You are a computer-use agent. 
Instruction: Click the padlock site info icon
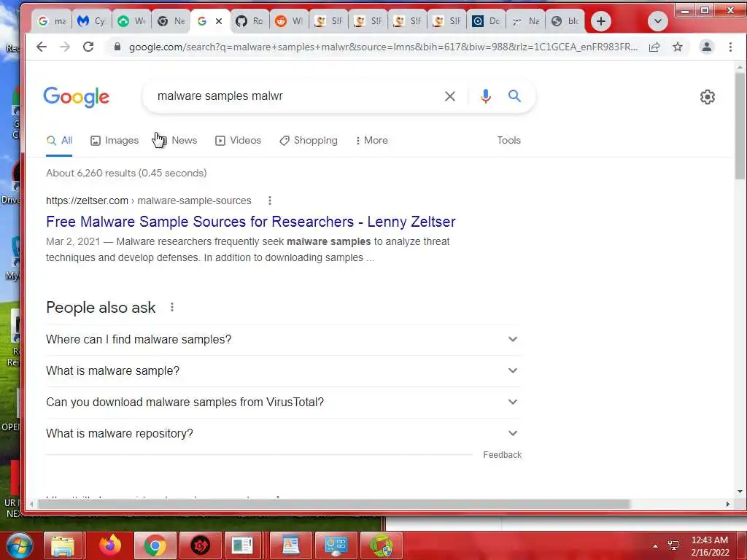pos(117,47)
